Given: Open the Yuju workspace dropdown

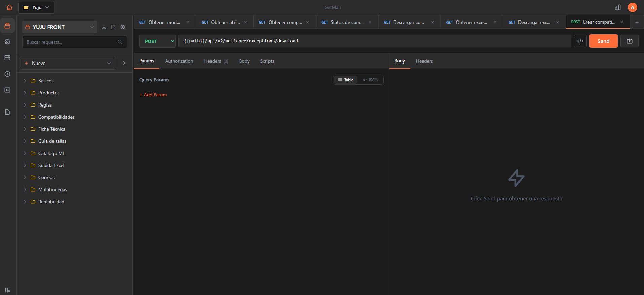Looking at the screenshot, I should 36,7.
